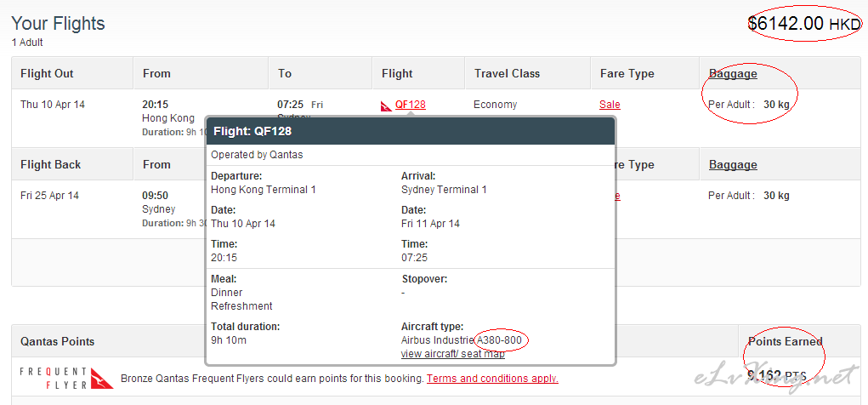Open the QF128 flight number link
The width and height of the screenshot is (868, 405).
click(411, 105)
